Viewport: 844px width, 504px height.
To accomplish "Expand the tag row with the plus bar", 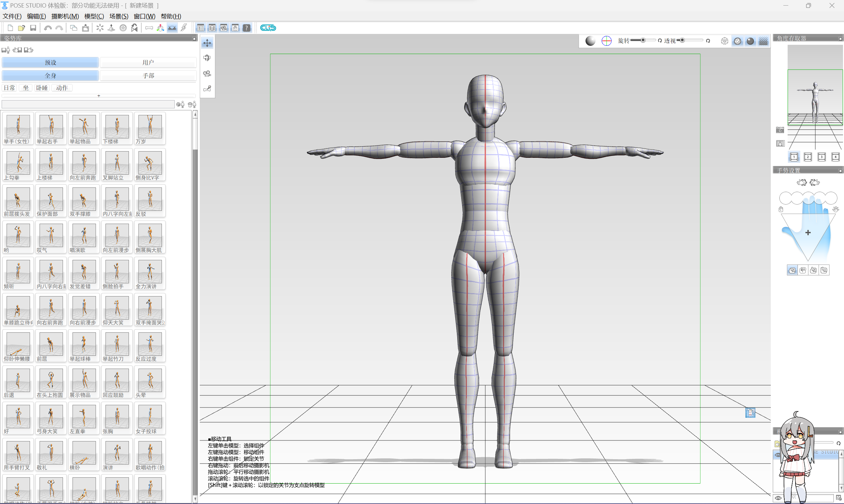I will pyautogui.click(x=99, y=96).
